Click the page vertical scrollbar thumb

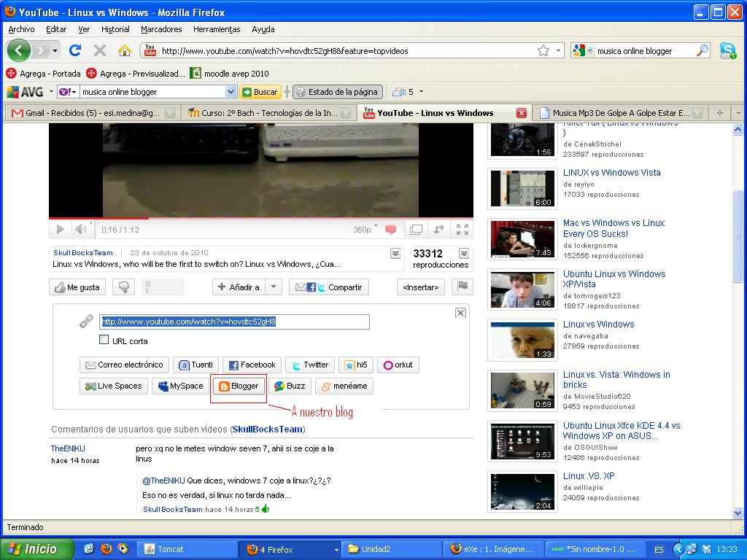[738, 236]
